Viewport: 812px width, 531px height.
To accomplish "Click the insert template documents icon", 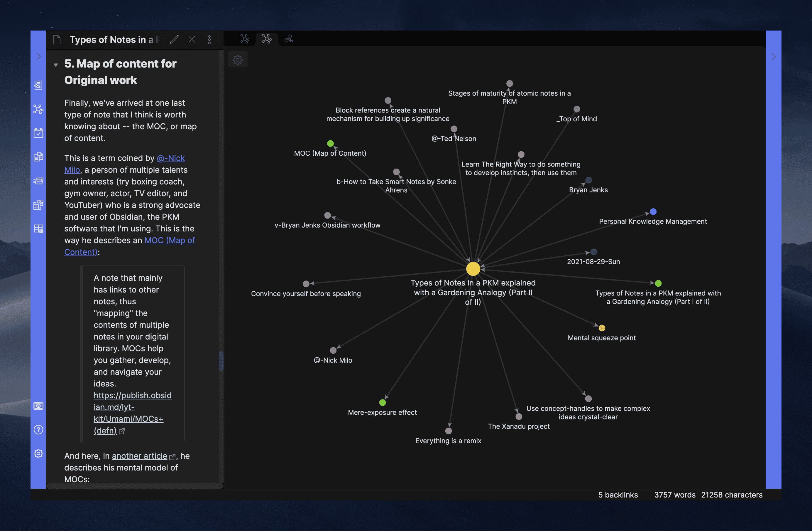I will click(x=38, y=157).
